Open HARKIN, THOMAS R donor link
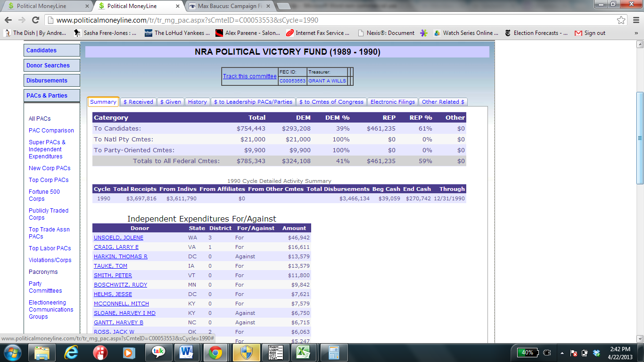Screen dimensions: 644x362 (121, 256)
